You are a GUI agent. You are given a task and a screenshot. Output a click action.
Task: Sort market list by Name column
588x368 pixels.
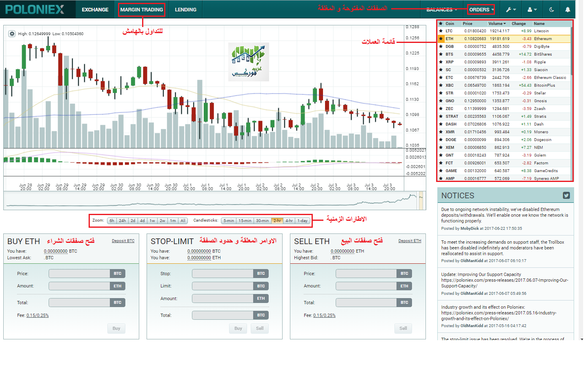[x=539, y=24]
